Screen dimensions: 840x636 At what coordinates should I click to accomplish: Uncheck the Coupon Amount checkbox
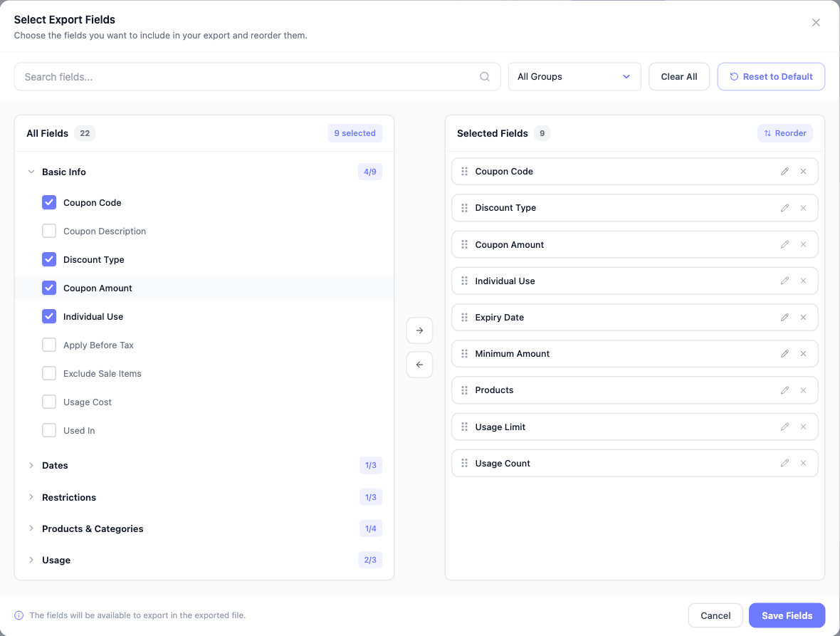pyautogui.click(x=48, y=288)
